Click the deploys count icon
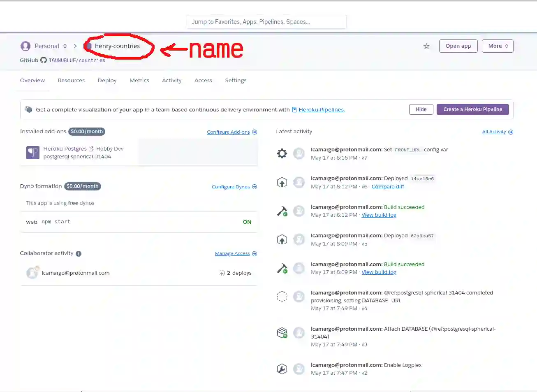Screen dimensions: 537x392 [x=222, y=273]
